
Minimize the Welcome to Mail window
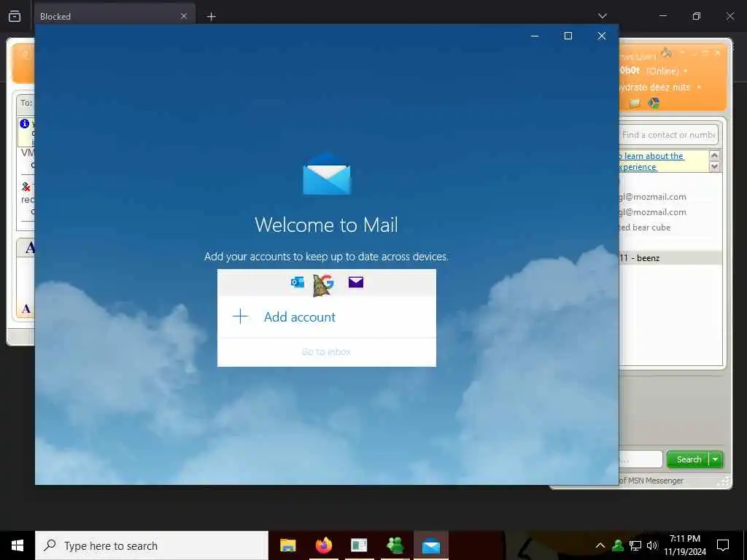(x=535, y=36)
